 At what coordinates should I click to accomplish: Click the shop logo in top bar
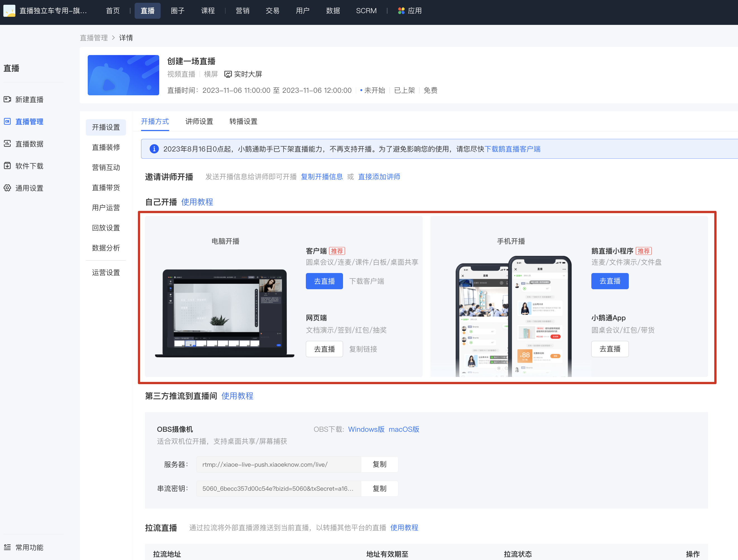pyautogui.click(x=9, y=11)
